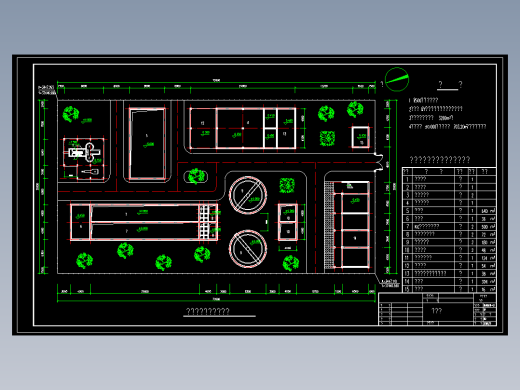The width and height of the screenshot is (520, 390).
Task: Click the coordinate callout at the top-left corner
Action: (x=47, y=90)
